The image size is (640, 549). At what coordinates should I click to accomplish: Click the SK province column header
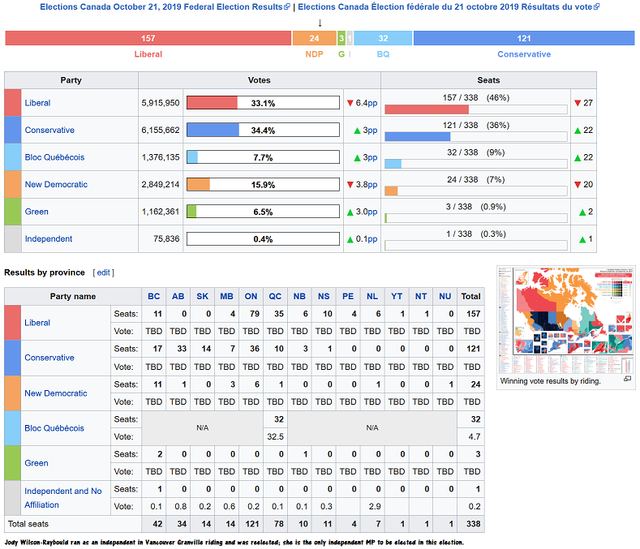pos(202,296)
